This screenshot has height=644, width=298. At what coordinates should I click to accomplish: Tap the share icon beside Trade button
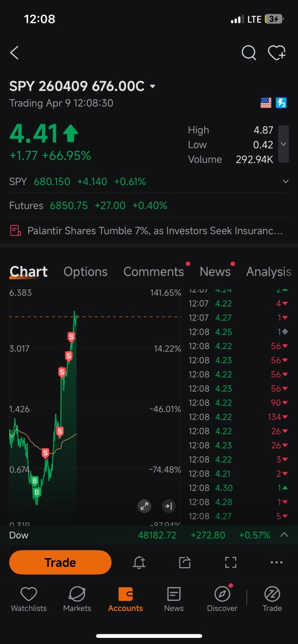184,562
